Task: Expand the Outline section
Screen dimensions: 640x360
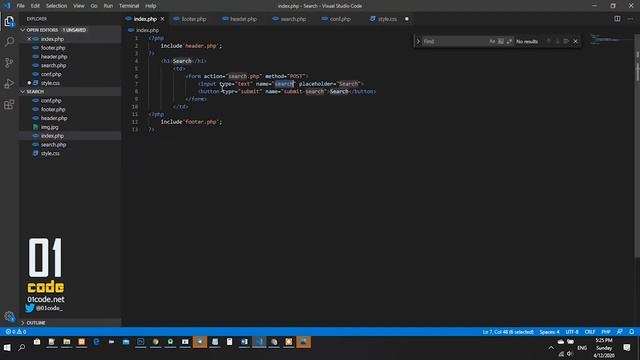Action: click(x=70, y=322)
